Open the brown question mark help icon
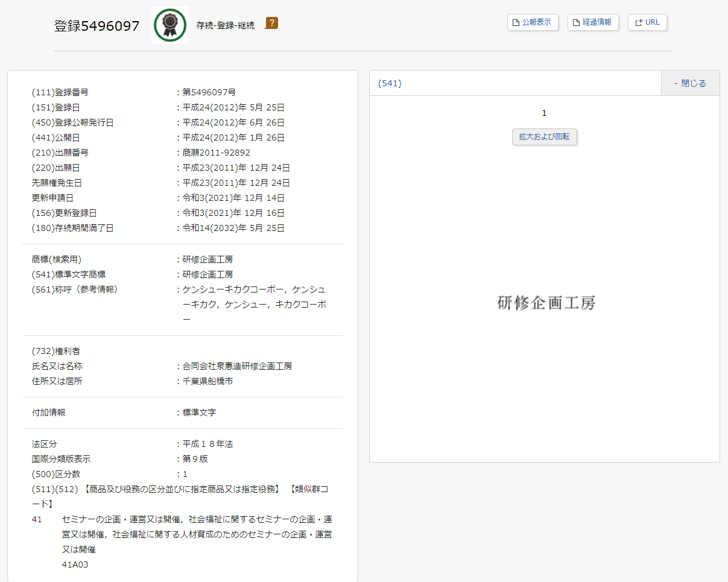Viewport: 728px width, 582px height. 271,24
